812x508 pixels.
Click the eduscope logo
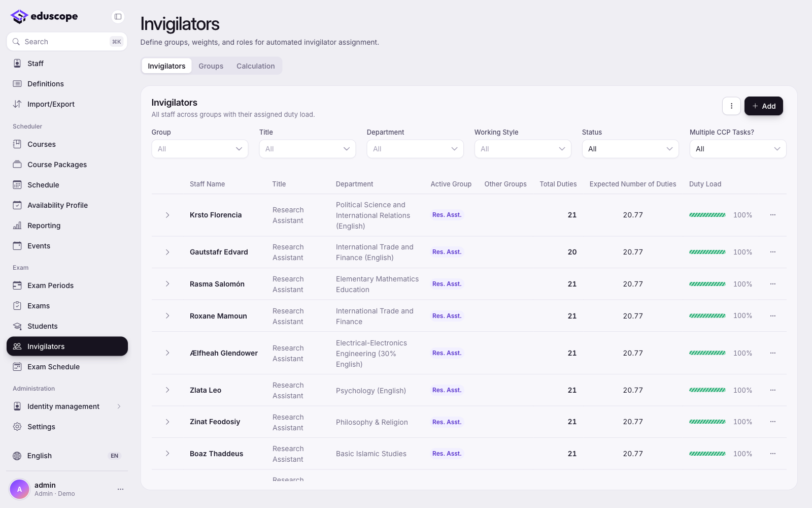(44, 16)
